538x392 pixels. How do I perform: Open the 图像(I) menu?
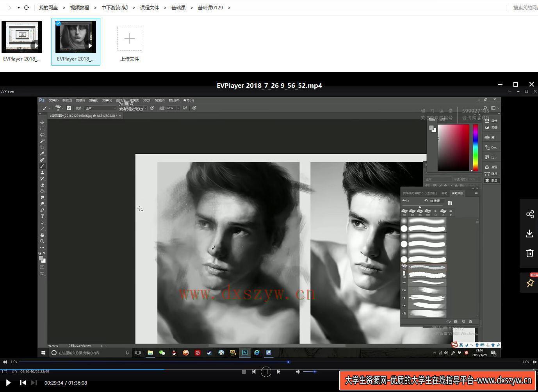80,100
